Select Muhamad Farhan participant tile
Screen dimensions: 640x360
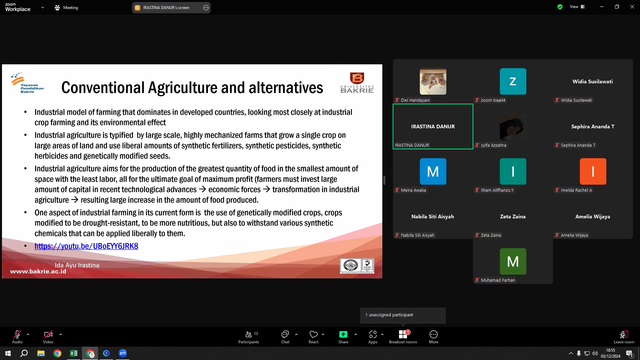pos(513,262)
